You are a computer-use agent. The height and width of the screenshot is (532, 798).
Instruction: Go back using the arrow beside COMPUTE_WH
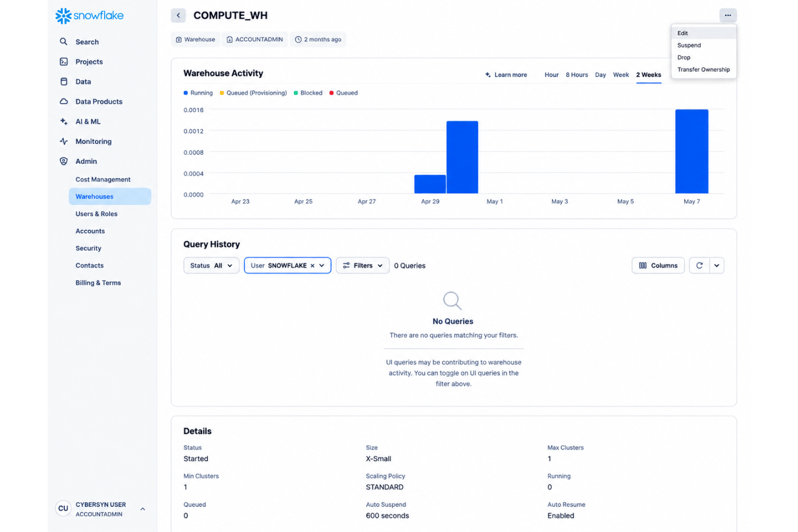click(x=178, y=15)
